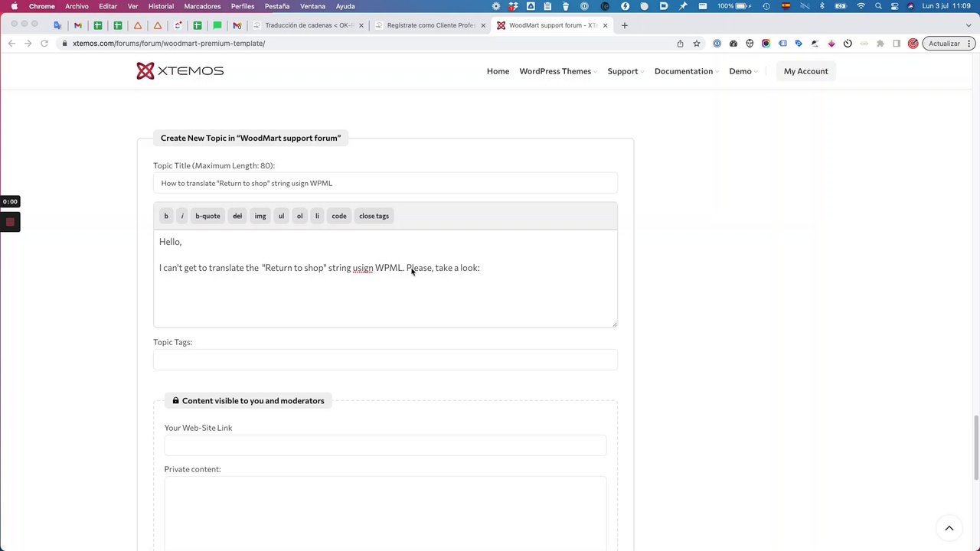Insert a code tag in the editor
This screenshot has width=980, height=551.
point(339,216)
